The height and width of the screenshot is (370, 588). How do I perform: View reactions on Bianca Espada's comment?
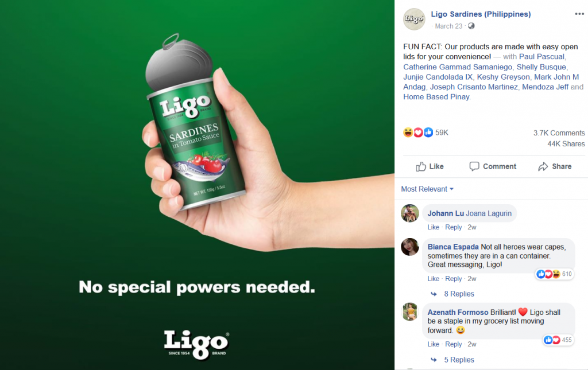pyautogui.click(x=554, y=274)
